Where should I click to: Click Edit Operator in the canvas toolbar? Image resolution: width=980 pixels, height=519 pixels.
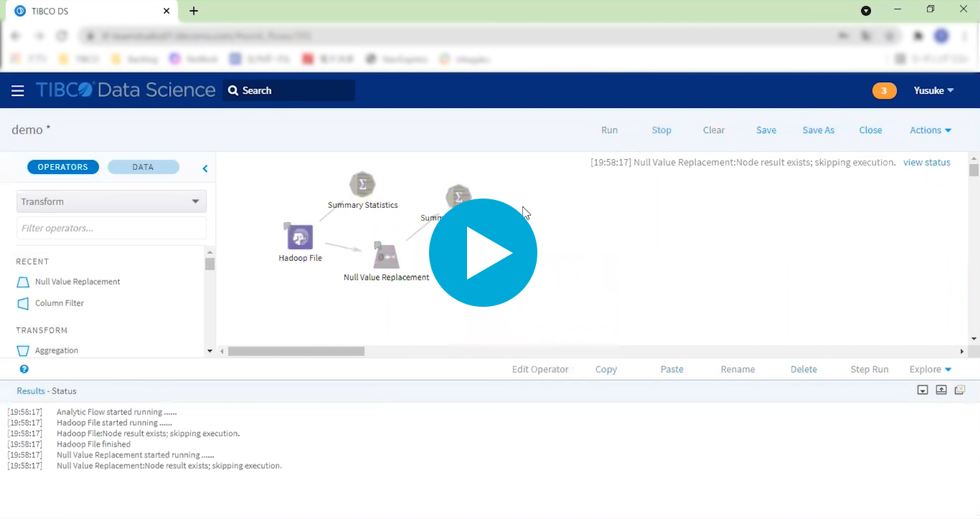(540, 369)
